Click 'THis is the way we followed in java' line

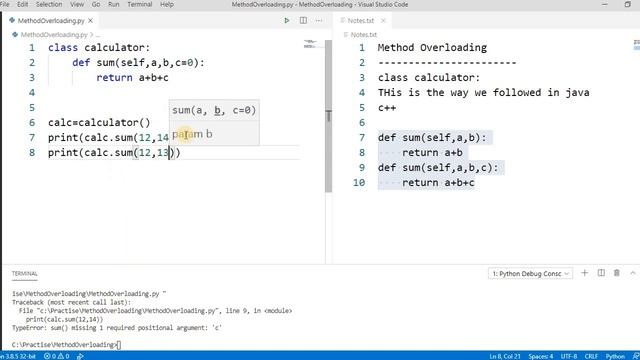pyautogui.click(x=483, y=93)
